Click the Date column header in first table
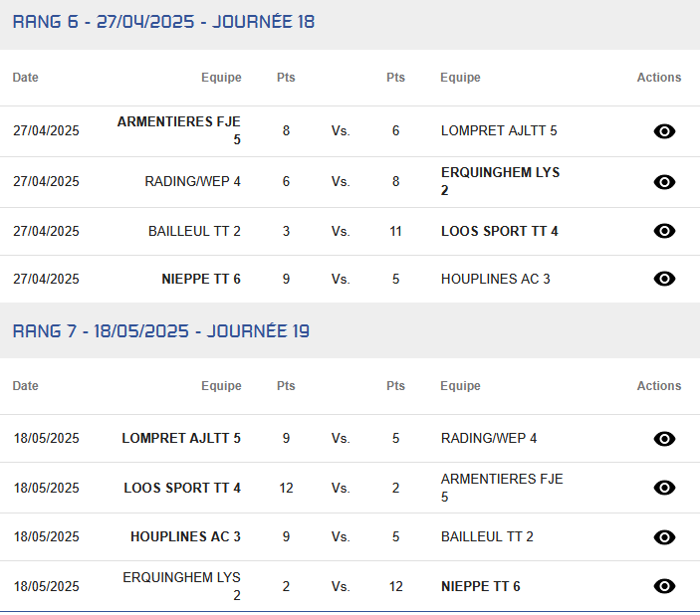The height and width of the screenshot is (615, 700). tap(26, 78)
